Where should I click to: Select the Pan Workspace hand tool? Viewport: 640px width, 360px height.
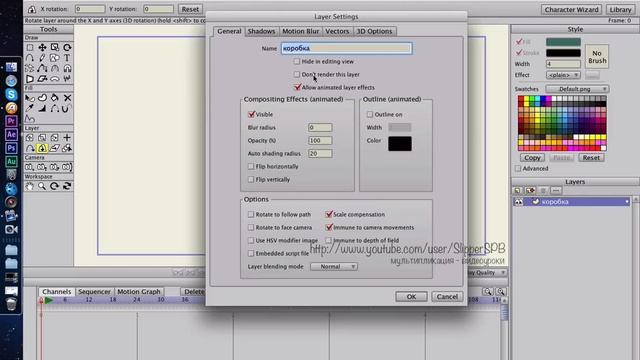point(30,186)
